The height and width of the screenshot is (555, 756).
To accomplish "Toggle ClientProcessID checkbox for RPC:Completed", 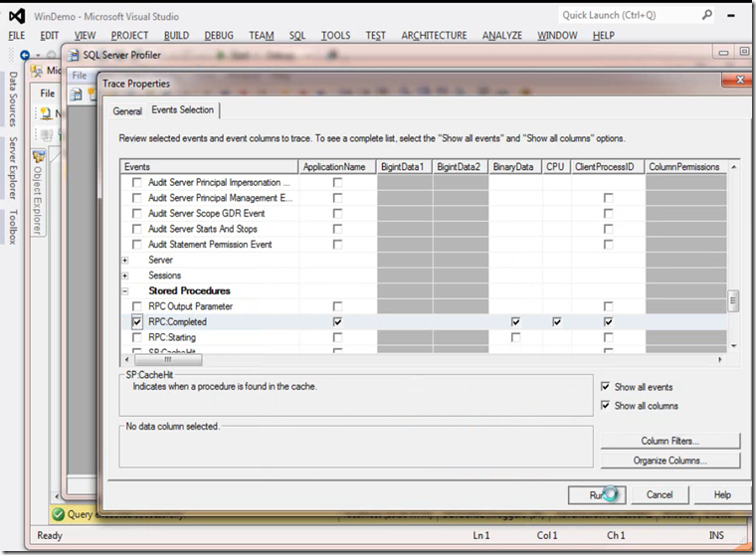I will pos(609,321).
